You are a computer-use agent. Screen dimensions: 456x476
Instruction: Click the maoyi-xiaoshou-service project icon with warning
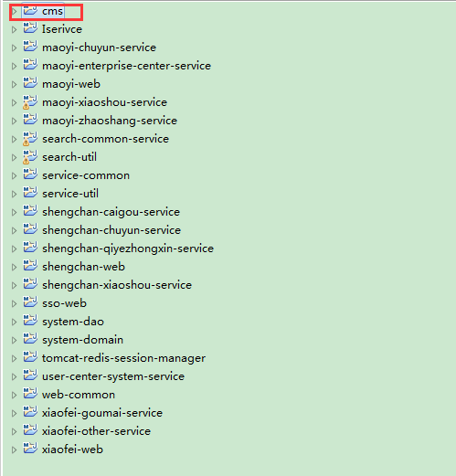tap(30, 102)
